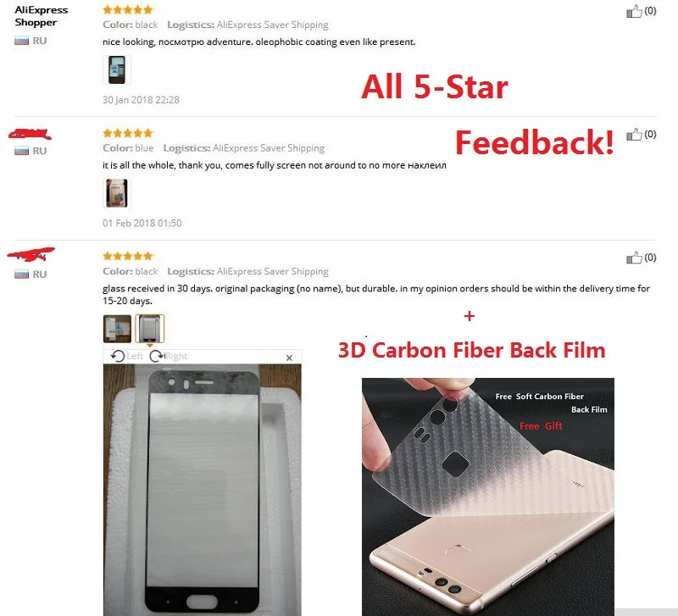Click thumbs-up on the 30 days delivery review
678x616 pixels.
click(634, 258)
